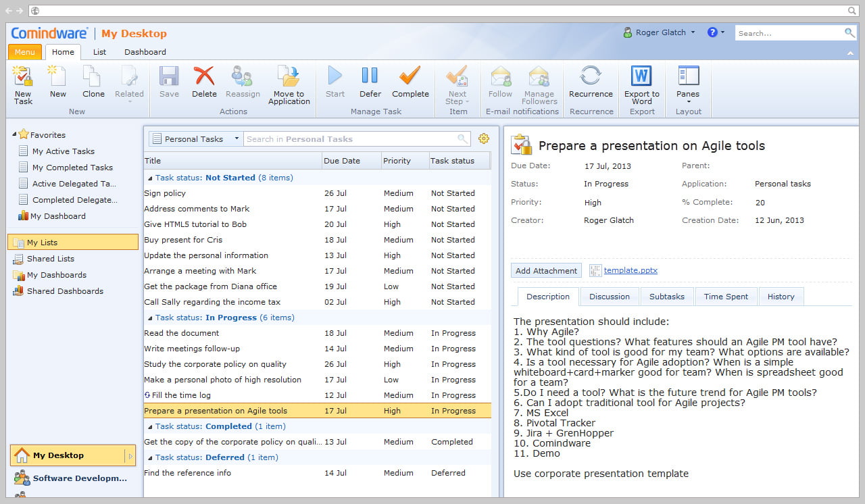Screen dimensions: 865x504
Task: Select the Fill the time log task
Action: click(317, 395)
